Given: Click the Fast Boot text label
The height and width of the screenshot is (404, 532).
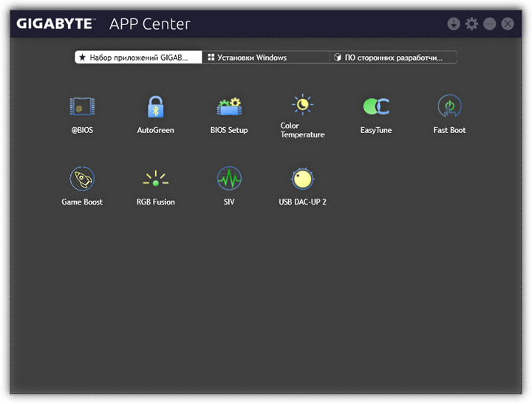Looking at the screenshot, I should pos(449,130).
